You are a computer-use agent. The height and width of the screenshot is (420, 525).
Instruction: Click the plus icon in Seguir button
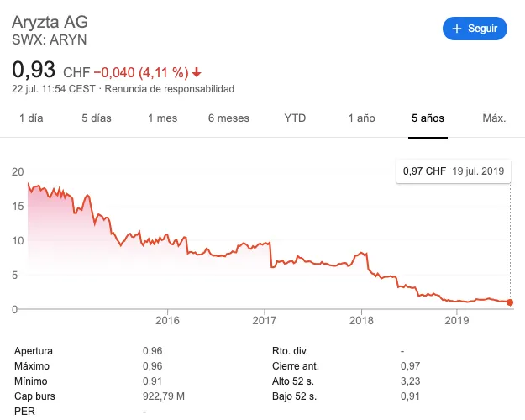[x=457, y=29]
